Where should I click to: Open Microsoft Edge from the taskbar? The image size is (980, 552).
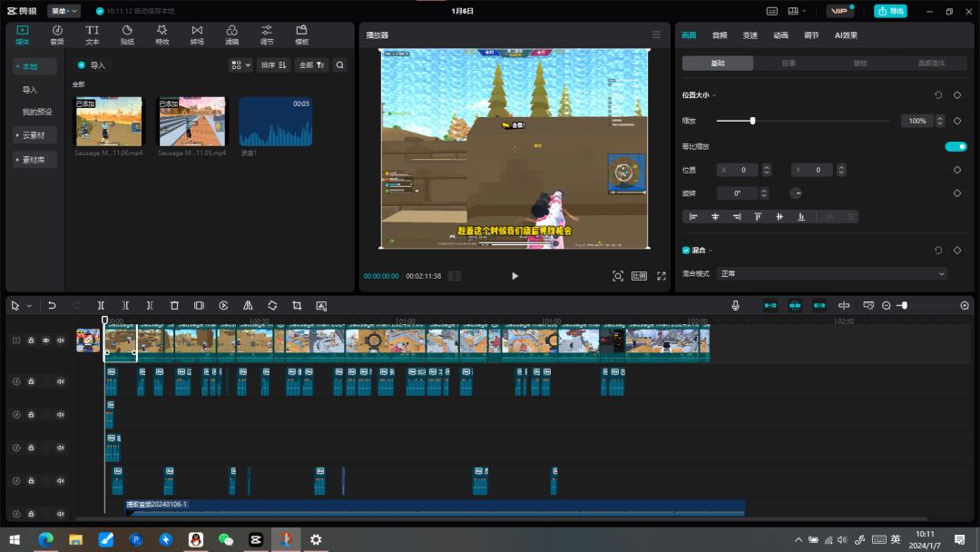pos(45,539)
